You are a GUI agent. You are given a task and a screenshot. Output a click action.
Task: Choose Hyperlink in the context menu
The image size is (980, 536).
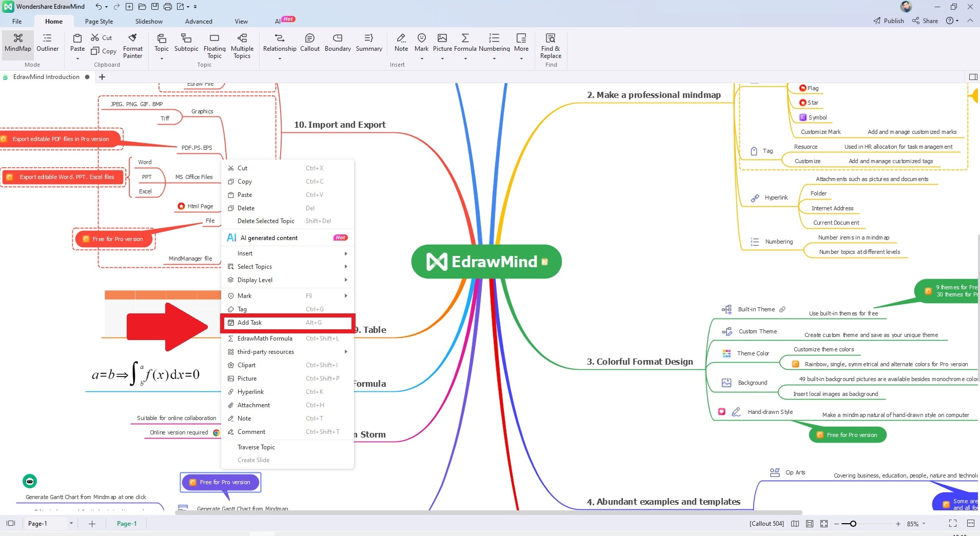click(287, 392)
